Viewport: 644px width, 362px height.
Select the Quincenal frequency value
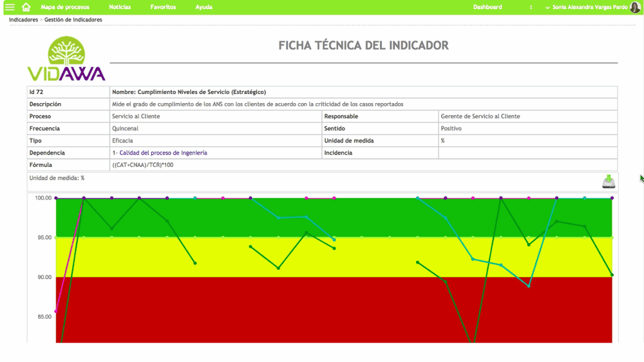coord(125,128)
